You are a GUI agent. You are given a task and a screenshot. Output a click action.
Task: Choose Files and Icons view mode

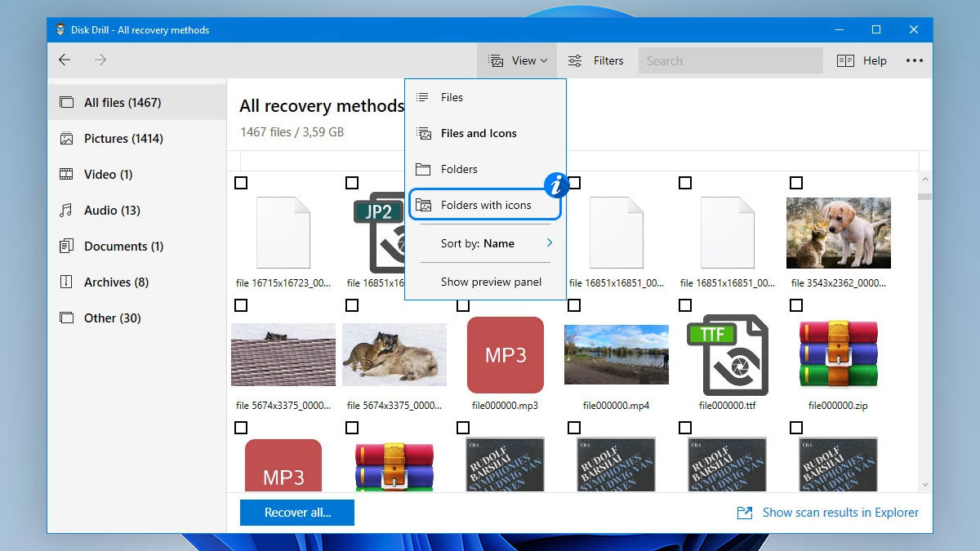[485, 133]
